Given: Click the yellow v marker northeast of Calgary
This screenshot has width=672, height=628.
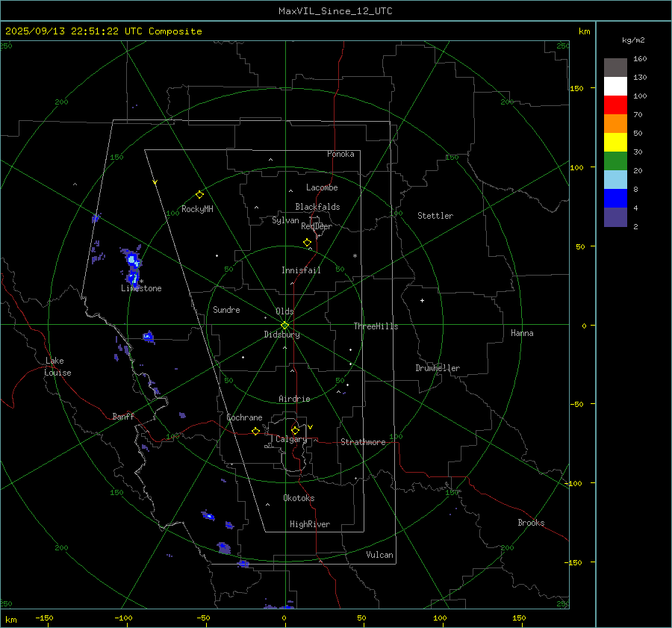Looking at the screenshot, I should pyautogui.click(x=310, y=427).
